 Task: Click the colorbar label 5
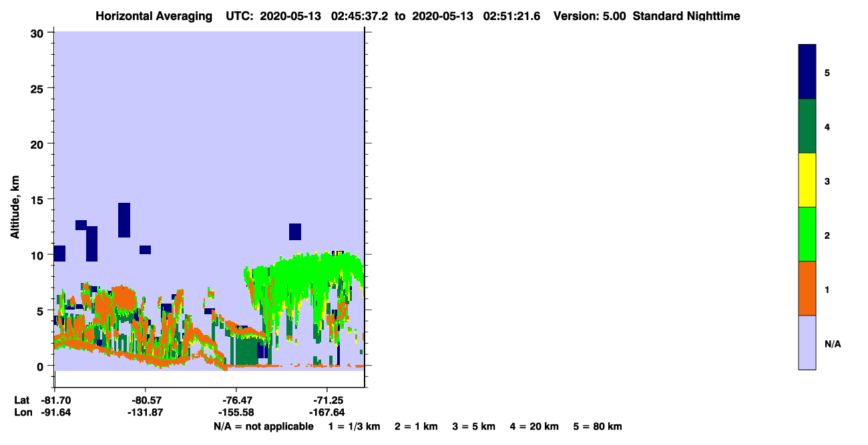point(827,72)
